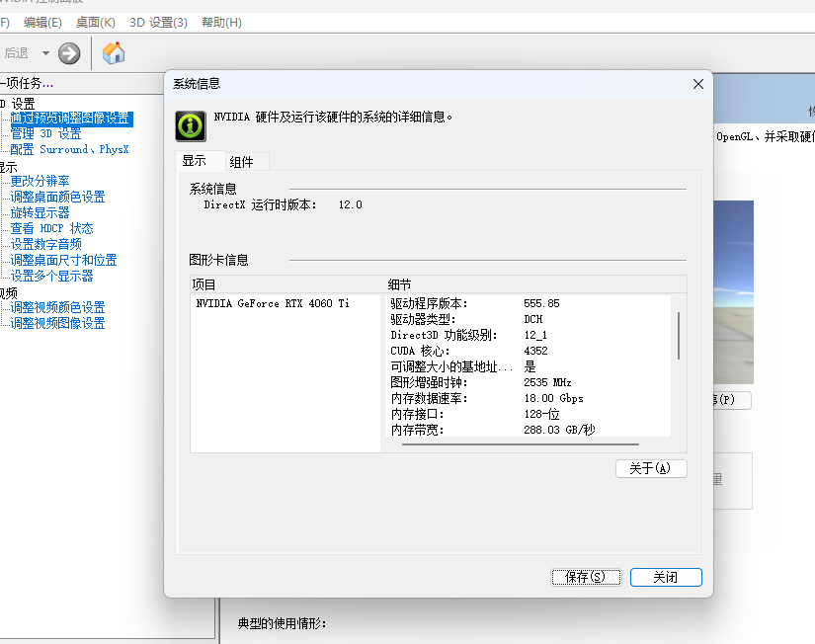Click the 3D preview image in main window
The image size is (815, 644).
[733, 292]
